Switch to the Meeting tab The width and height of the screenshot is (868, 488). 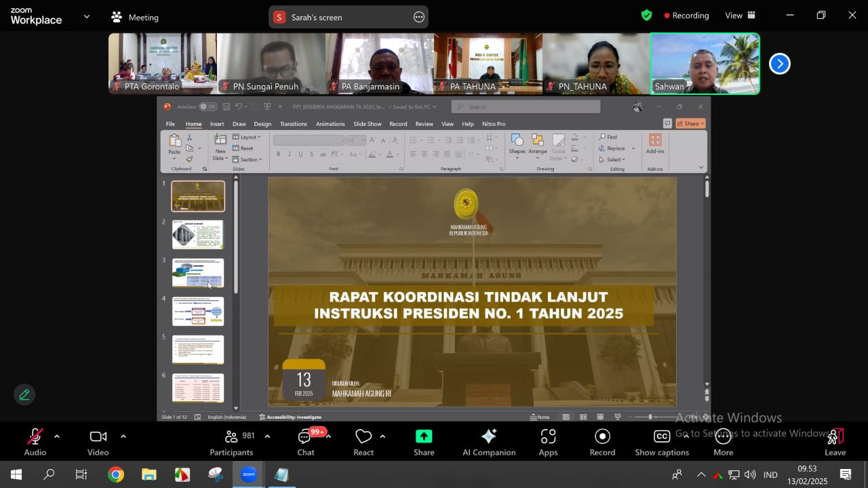[135, 17]
